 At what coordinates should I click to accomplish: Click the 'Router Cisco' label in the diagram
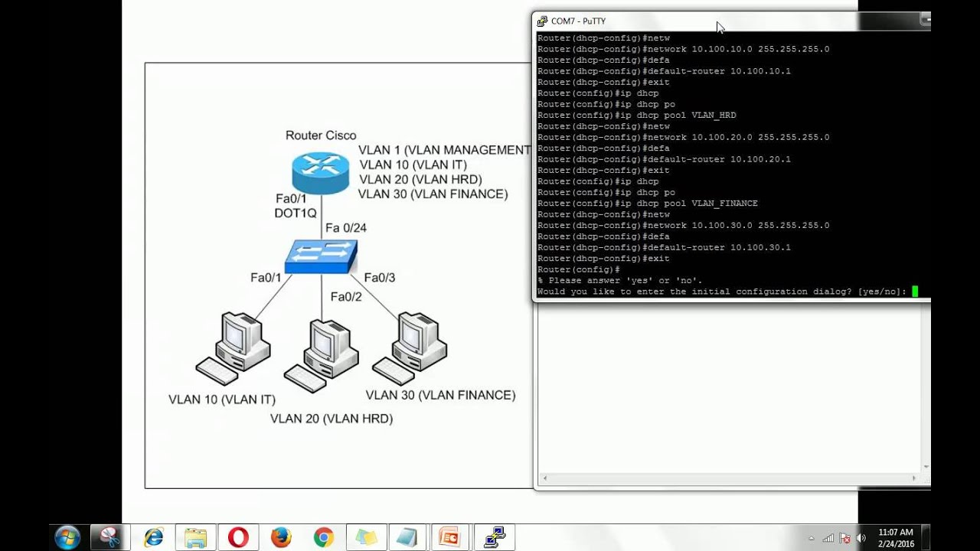point(321,135)
